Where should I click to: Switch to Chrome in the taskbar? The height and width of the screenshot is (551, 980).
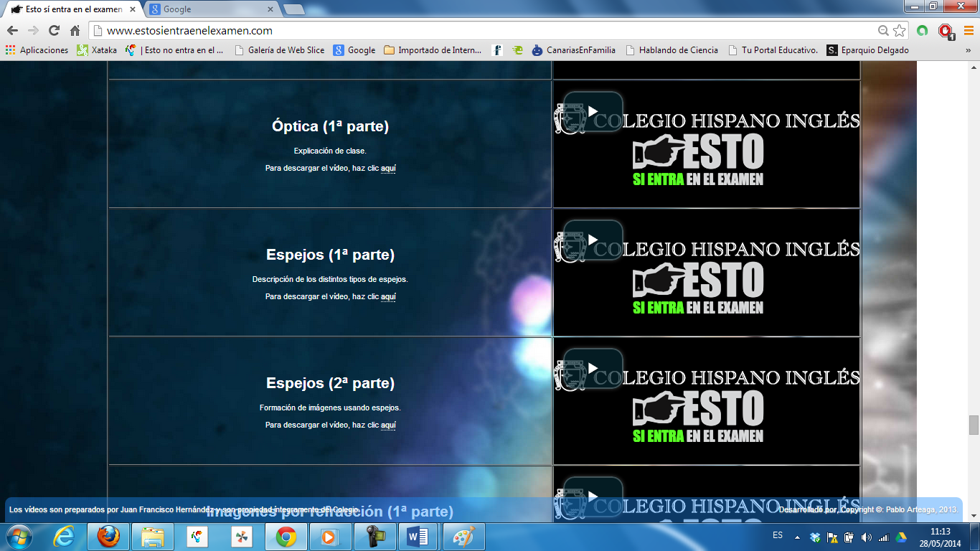(286, 537)
